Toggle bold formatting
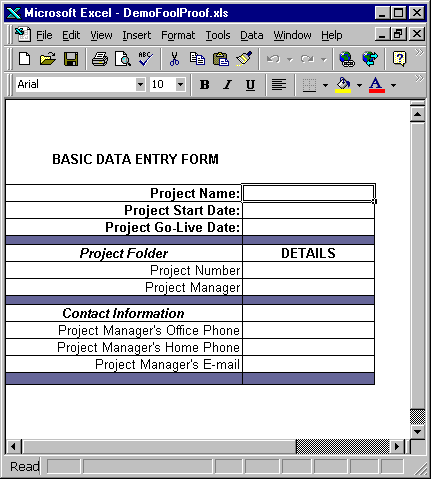The width and height of the screenshot is (431, 479). [x=205, y=85]
